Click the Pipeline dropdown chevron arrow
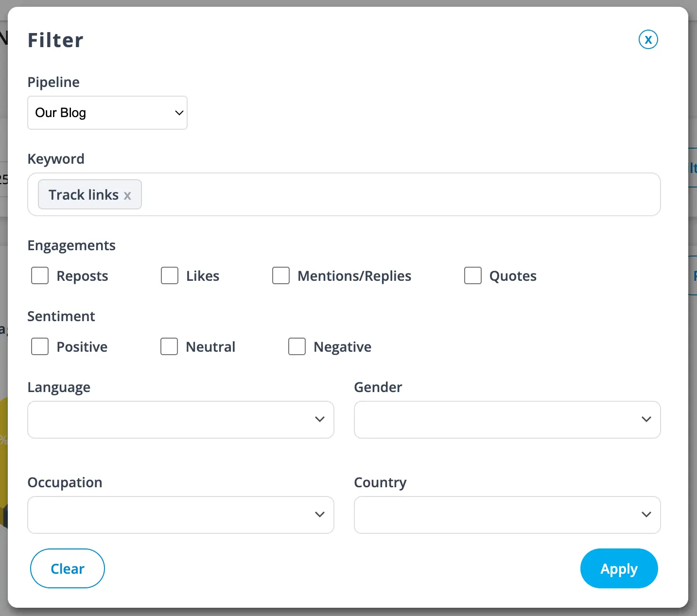This screenshot has width=697, height=616. (179, 113)
